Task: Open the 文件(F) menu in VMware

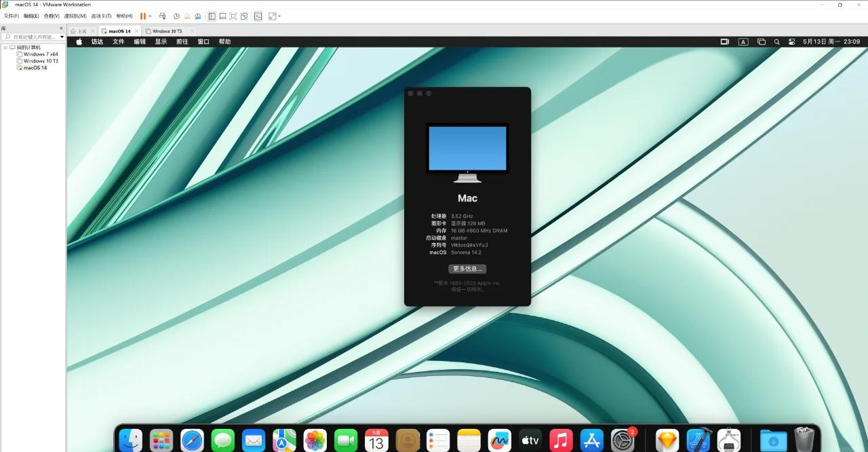Action: [12, 16]
